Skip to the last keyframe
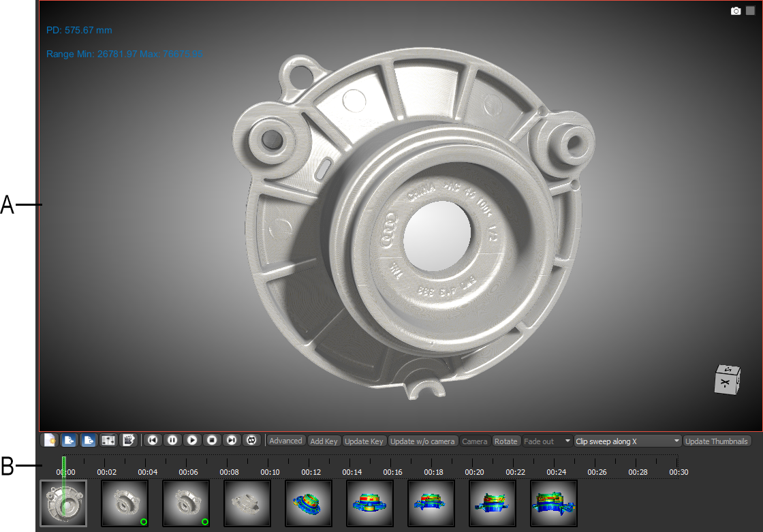Screen dimensions: 763x532 [232, 440]
